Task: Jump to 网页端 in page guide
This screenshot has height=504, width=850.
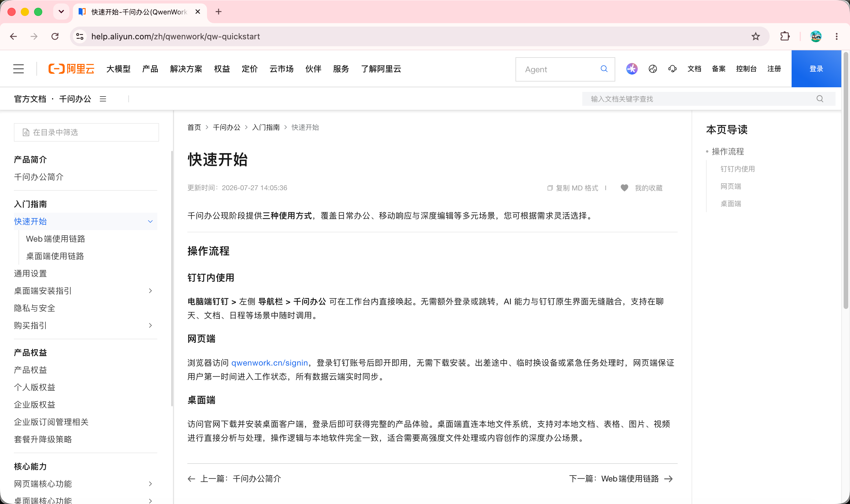Action: point(731,186)
